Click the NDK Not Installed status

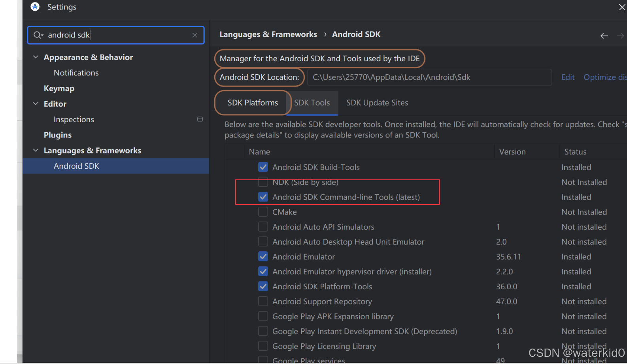click(584, 182)
